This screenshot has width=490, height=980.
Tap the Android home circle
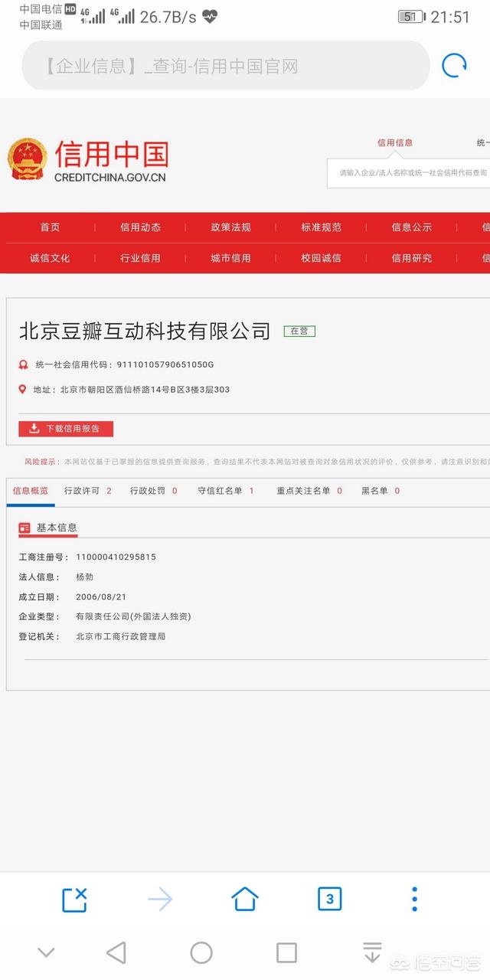click(x=201, y=952)
